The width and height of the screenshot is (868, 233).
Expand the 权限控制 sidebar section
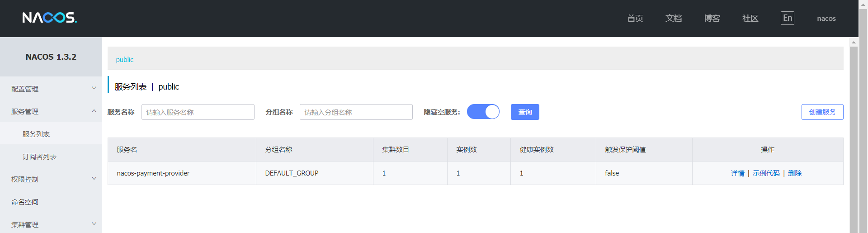tap(51, 179)
